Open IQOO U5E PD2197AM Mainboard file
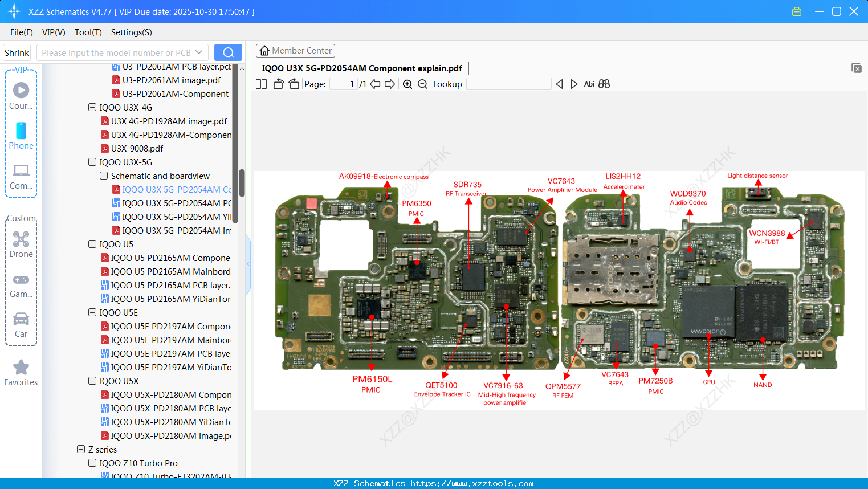The height and width of the screenshot is (489, 868). 170,340
